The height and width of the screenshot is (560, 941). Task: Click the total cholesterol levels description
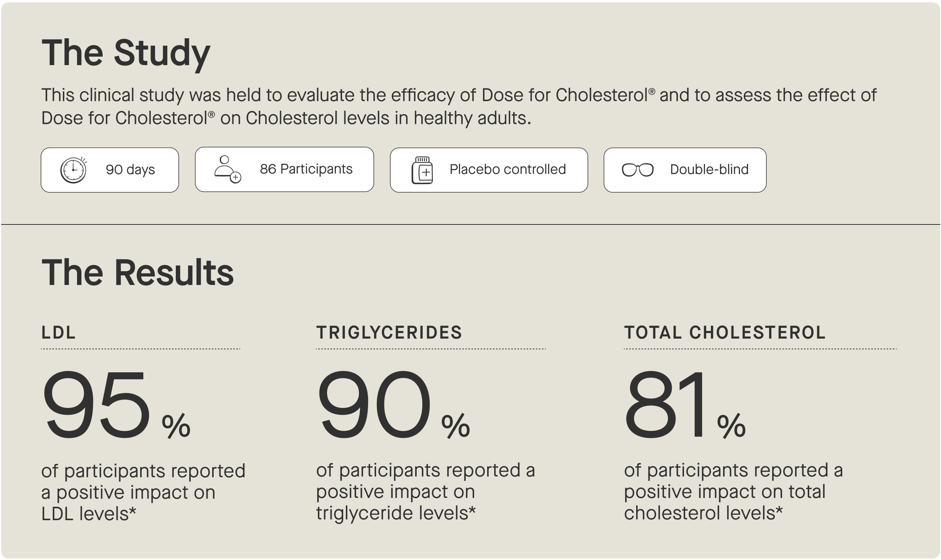coord(733,491)
